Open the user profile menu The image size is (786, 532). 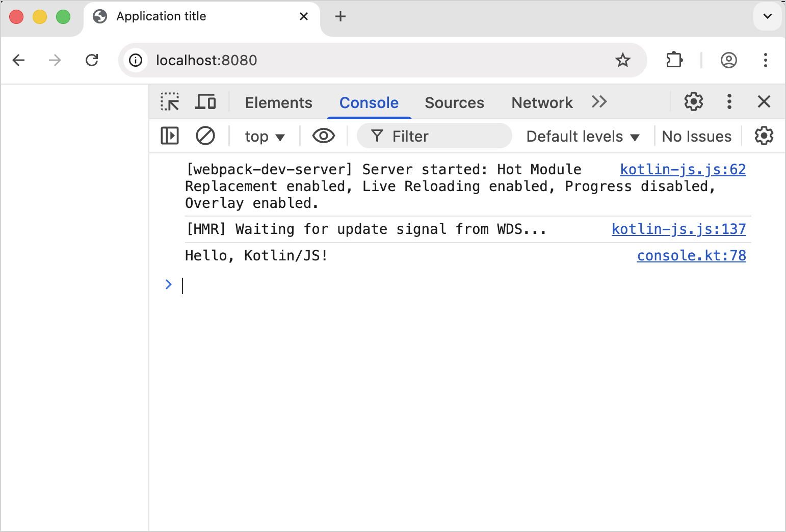click(x=728, y=60)
